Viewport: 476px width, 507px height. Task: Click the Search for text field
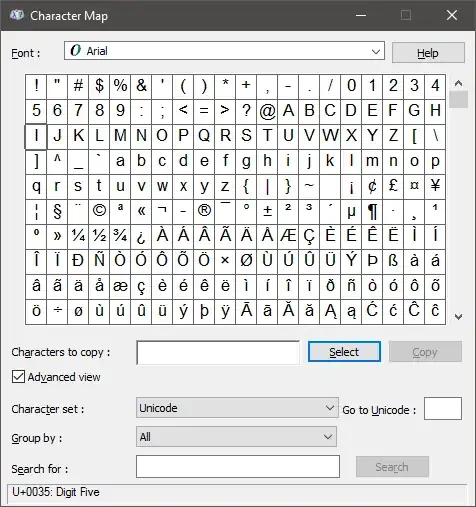pos(238,466)
